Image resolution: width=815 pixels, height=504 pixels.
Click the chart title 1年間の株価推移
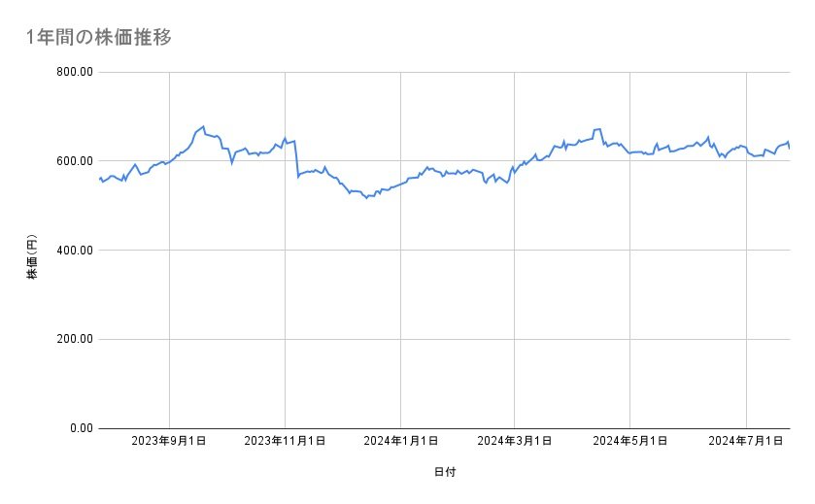[100, 38]
